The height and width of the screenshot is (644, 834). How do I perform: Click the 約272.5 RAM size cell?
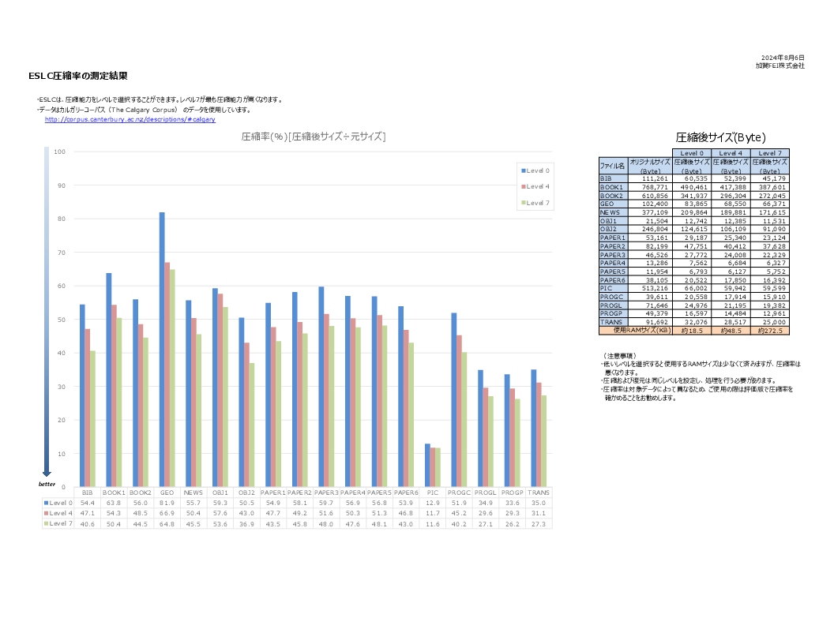(x=770, y=331)
